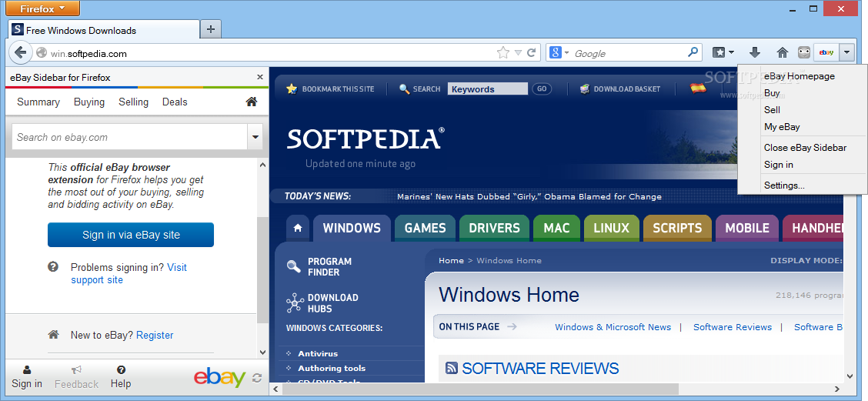Bookmark page with the star icon in address bar
The height and width of the screenshot is (401, 868).
[502, 53]
